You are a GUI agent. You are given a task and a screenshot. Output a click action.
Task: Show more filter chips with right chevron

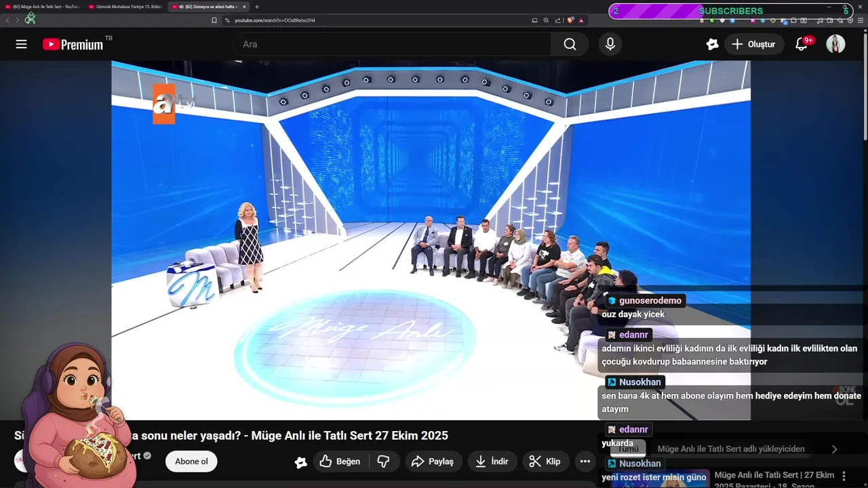point(835,449)
